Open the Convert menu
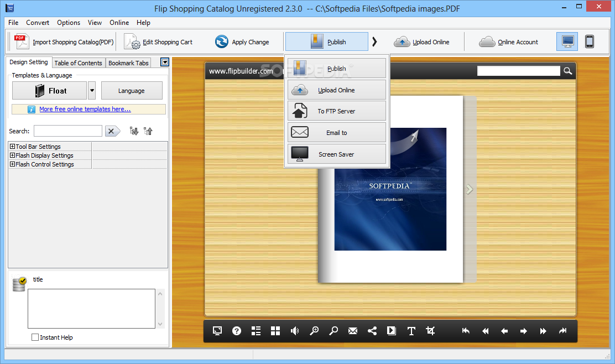Image resolution: width=615 pixels, height=364 pixels. pyautogui.click(x=38, y=23)
